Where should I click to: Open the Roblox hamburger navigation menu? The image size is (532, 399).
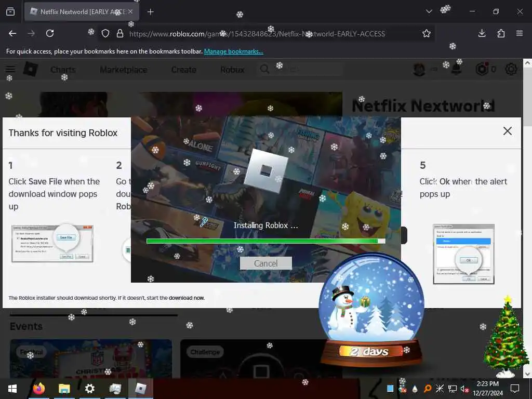10,69
